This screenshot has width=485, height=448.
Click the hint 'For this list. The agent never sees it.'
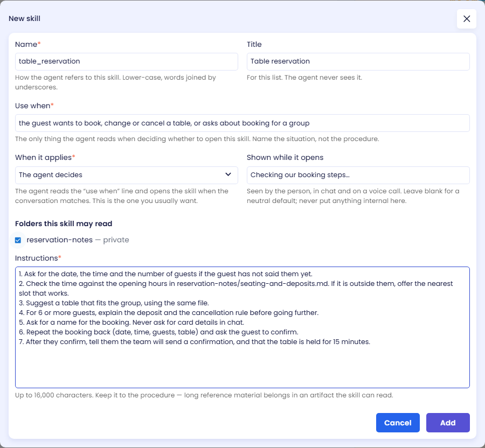[x=304, y=78]
